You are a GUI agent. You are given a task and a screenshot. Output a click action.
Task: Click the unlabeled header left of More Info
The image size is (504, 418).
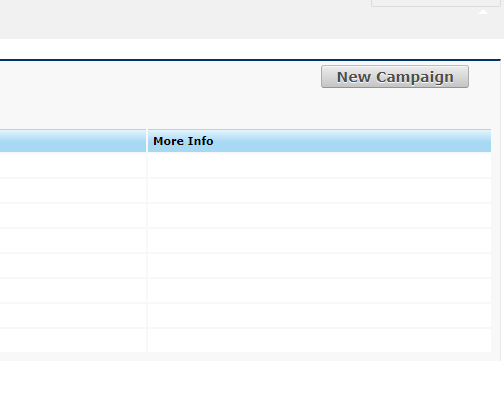tap(73, 141)
